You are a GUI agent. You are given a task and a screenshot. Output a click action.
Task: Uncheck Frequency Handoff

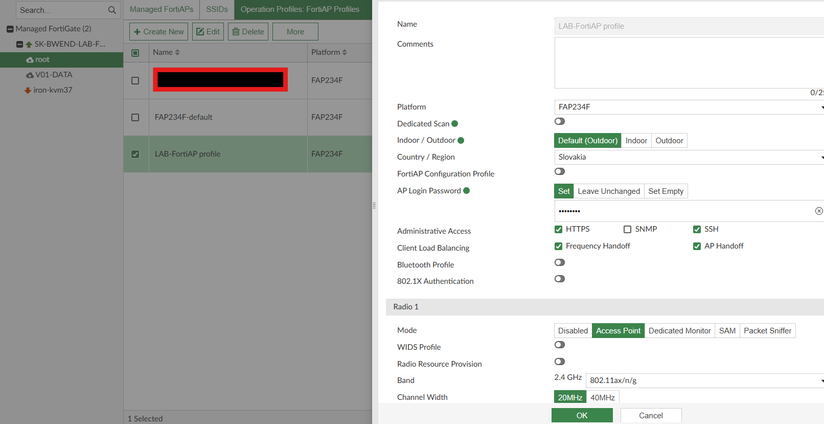click(559, 246)
